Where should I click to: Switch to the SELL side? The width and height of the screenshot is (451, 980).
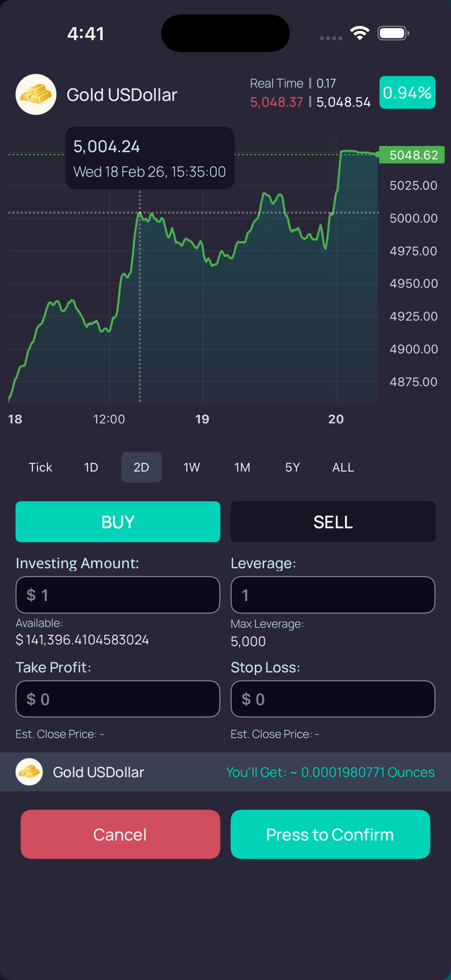click(333, 522)
